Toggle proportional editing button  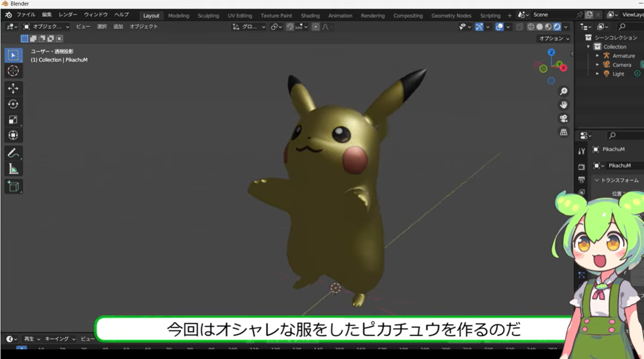[316, 27]
